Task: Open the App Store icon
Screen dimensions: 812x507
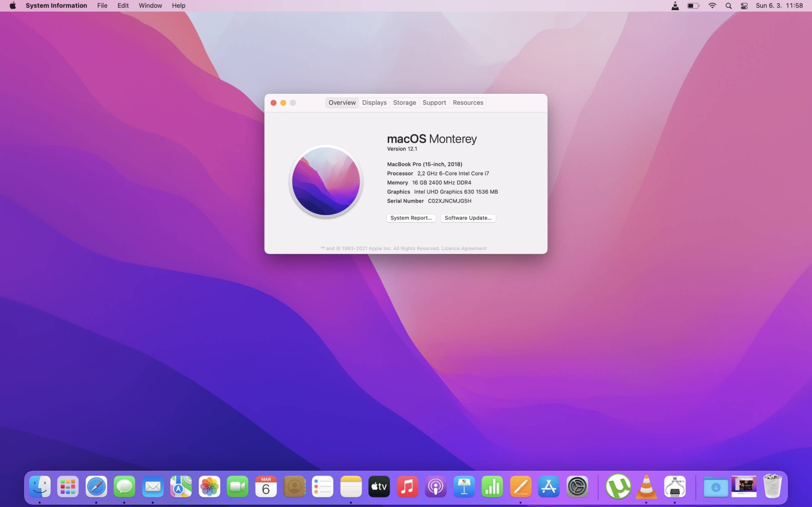Action: pos(549,486)
